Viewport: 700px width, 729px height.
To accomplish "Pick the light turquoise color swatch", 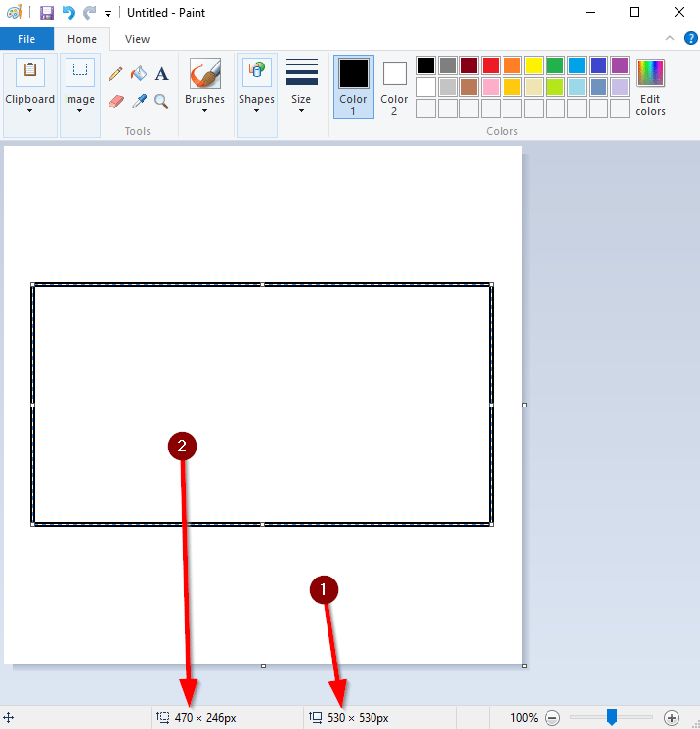I will 577,87.
